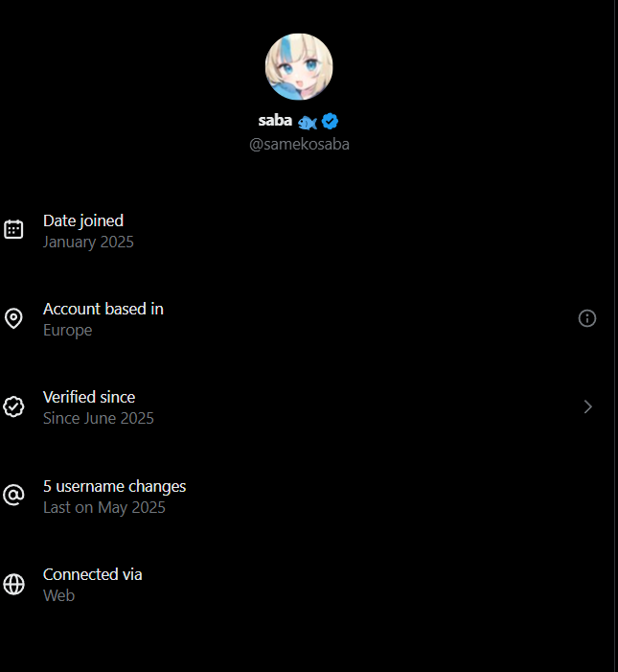Screen dimensions: 618x672
Task: Click the location pin icon
Action: click(x=13, y=318)
